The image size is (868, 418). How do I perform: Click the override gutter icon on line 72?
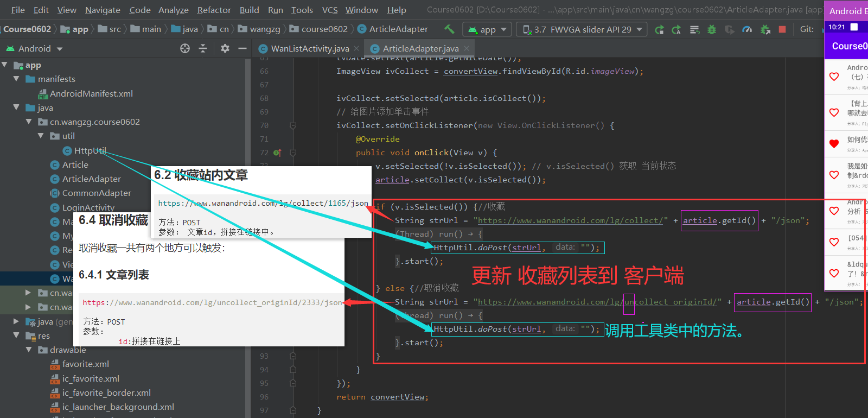click(x=277, y=153)
